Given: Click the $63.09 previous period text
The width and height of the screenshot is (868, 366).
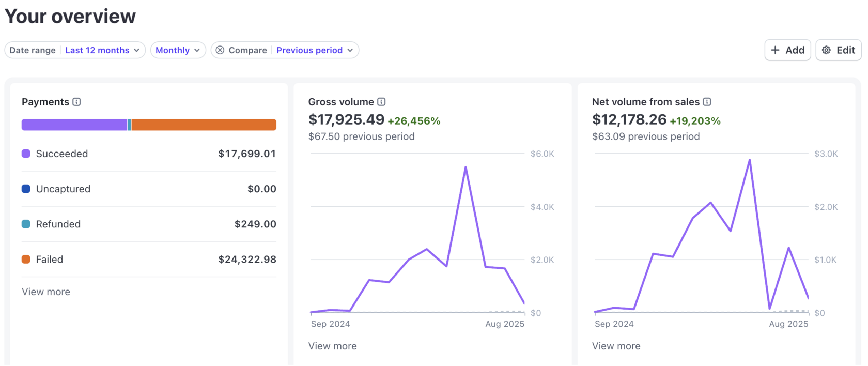Looking at the screenshot, I should pyautogui.click(x=646, y=136).
